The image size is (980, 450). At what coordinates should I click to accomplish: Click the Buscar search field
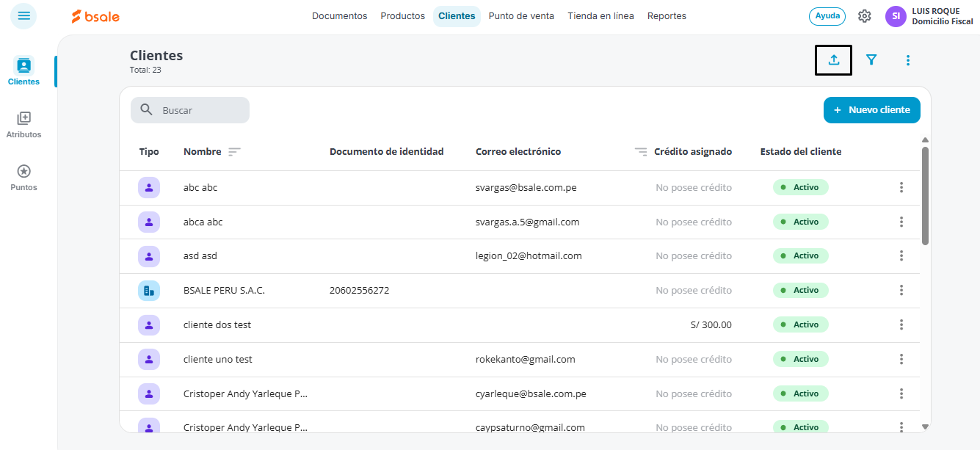[190, 110]
